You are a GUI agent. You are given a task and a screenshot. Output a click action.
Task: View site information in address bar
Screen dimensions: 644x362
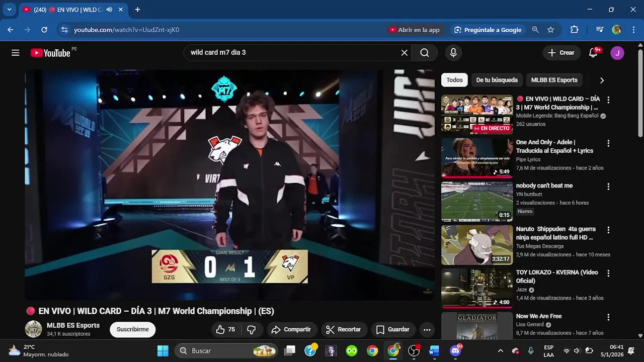coord(64,30)
